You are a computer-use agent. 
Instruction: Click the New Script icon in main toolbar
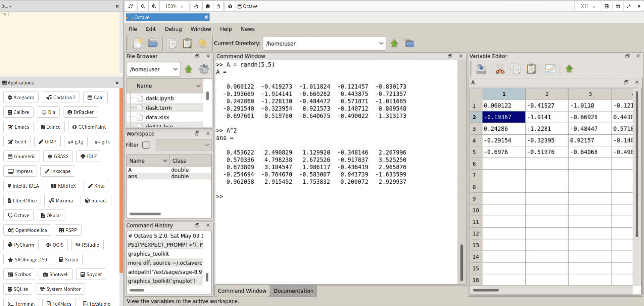click(138, 43)
